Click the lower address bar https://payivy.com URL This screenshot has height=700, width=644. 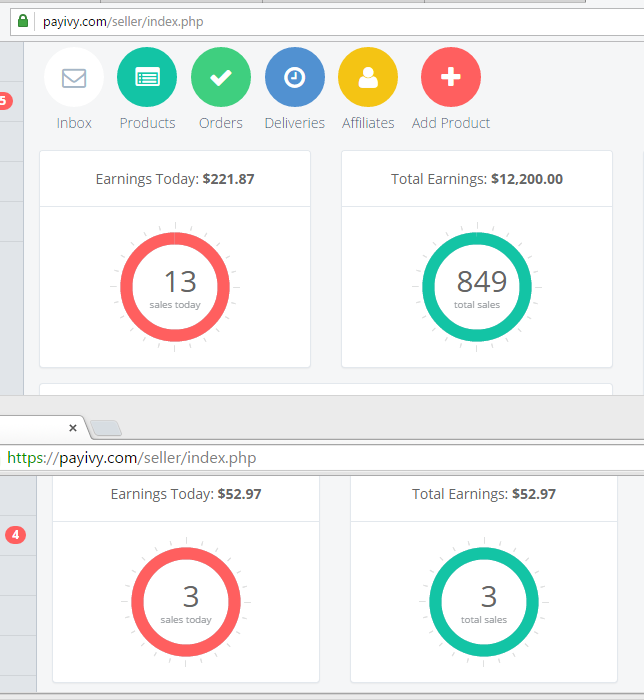132,458
